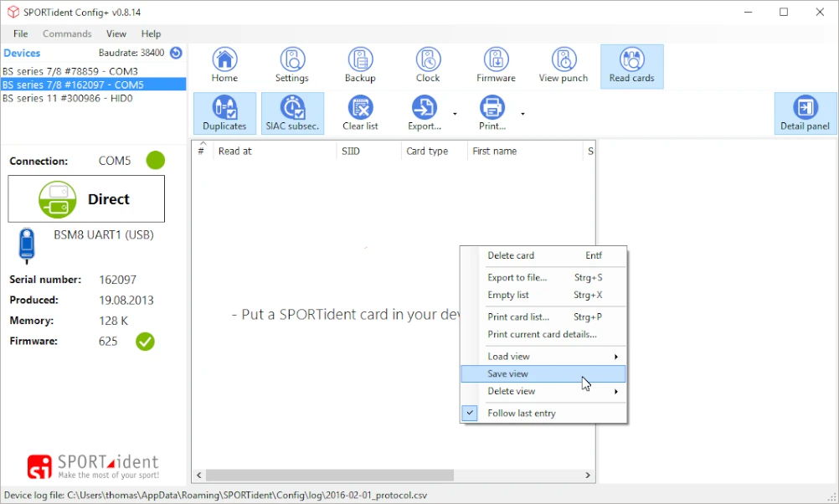The image size is (839, 504).
Task: Toggle the SIAC subsec. option
Action: (x=293, y=113)
